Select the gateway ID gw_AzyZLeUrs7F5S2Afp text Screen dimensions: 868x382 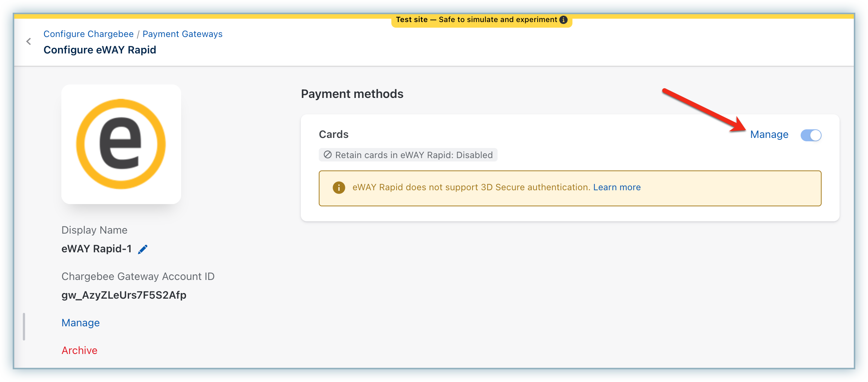pyautogui.click(x=124, y=295)
